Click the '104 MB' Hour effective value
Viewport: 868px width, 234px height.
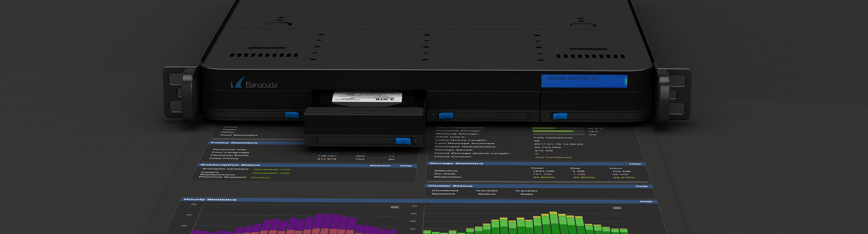(621, 171)
